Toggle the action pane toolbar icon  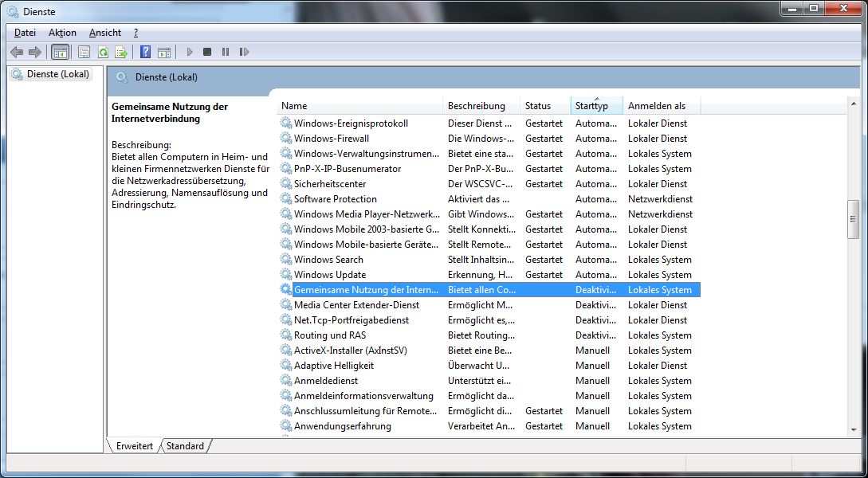pyautogui.click(x=164, y=52)
